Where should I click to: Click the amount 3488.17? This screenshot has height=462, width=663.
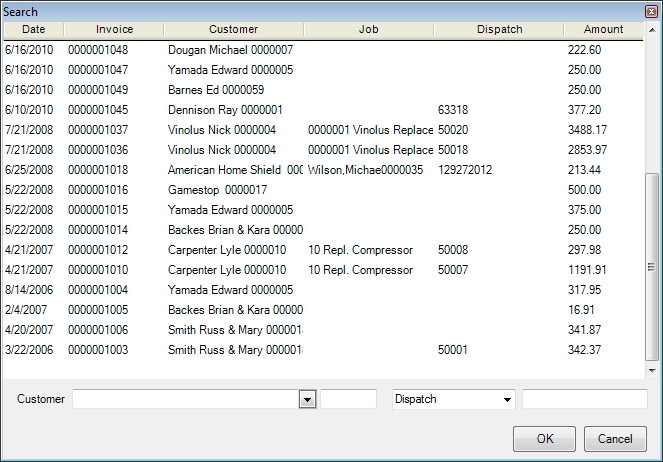pos(587,130)
